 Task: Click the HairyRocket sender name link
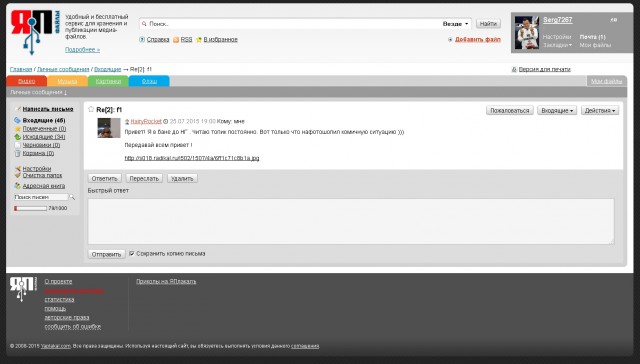point(146,122)
